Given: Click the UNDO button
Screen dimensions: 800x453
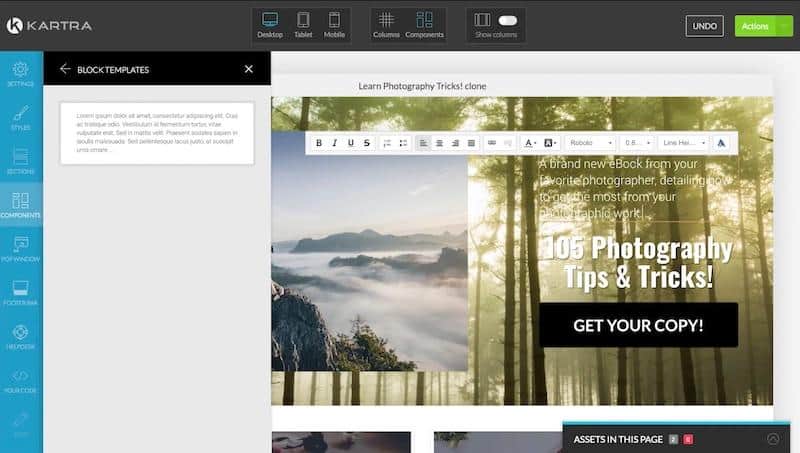Looking at the screenshot, I should tap(704, 26).
